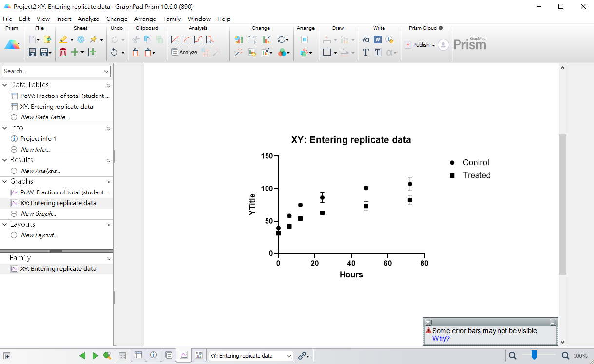Click the Copy icon in Clipboard
The width and height of the screenshot is (594, 364).
(x=148, y=39)
